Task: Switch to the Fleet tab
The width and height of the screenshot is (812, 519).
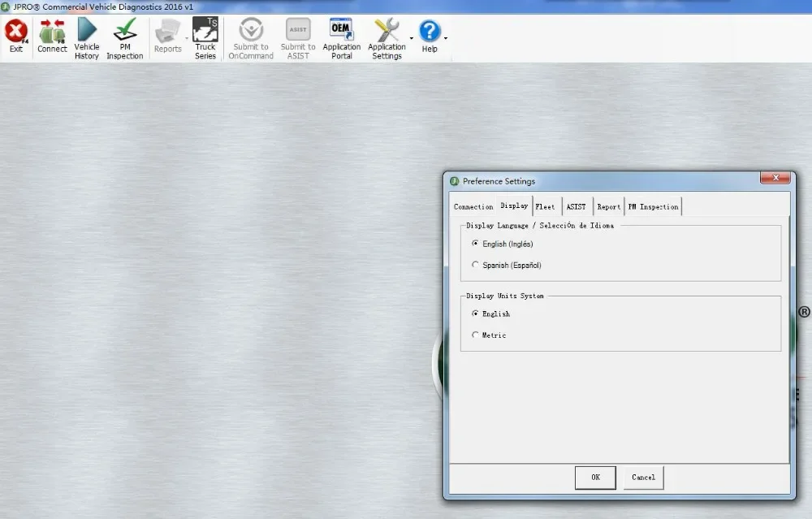Action: pyautogui.click(x=546, y=206)
